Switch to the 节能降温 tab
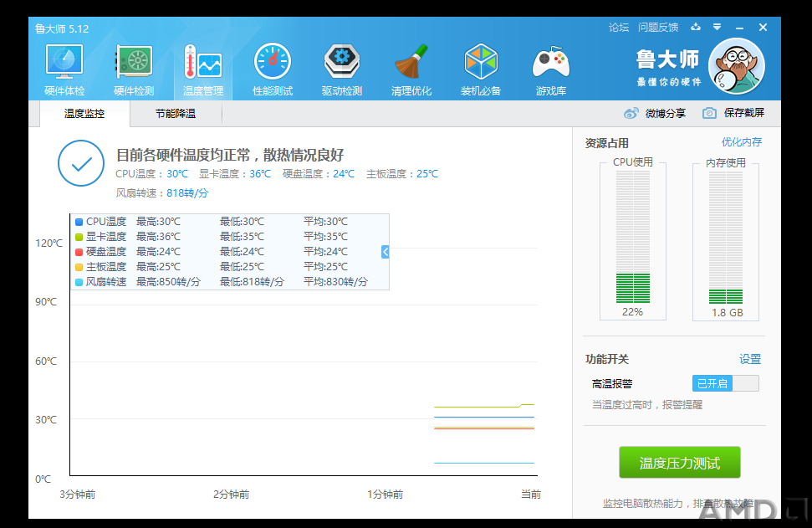Image resolution: width=812 pixels, height=528 pixels. pos(176,114)
